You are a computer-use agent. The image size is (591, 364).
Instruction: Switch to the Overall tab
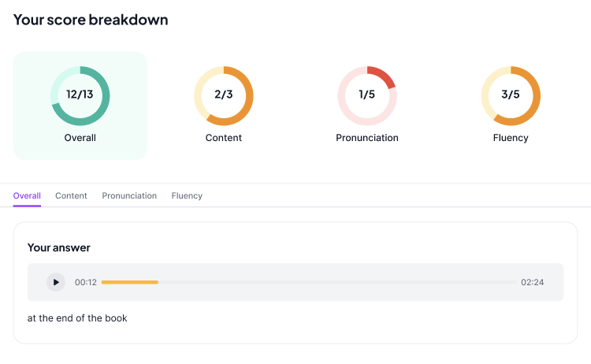27,195
